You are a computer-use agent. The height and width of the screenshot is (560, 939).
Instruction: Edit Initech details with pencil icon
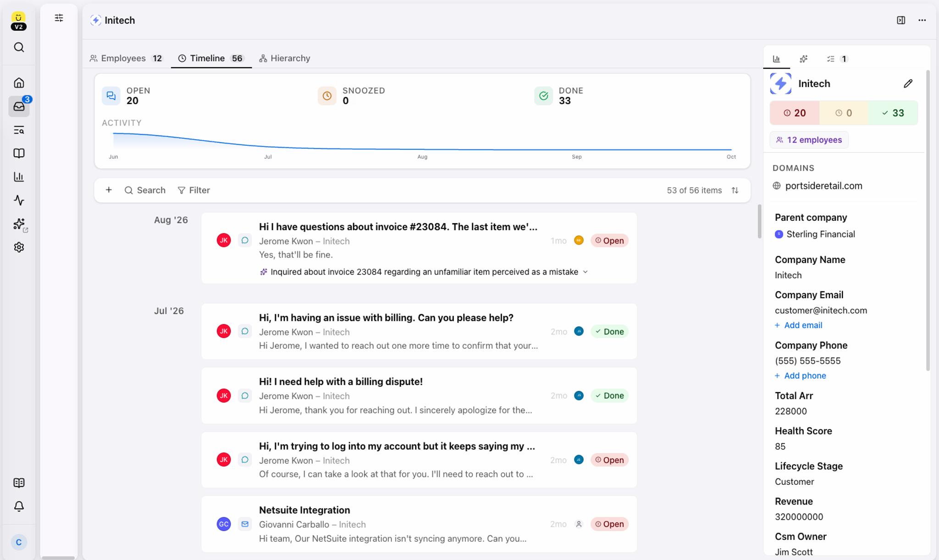908,83
